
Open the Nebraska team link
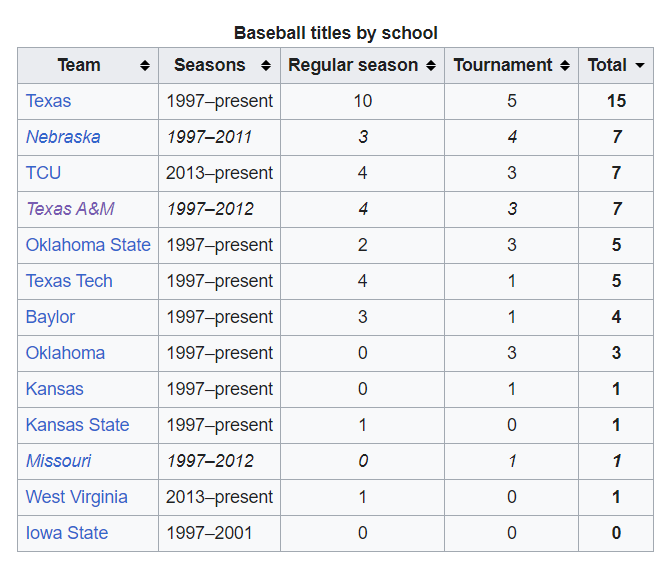(x=63, y=137)
